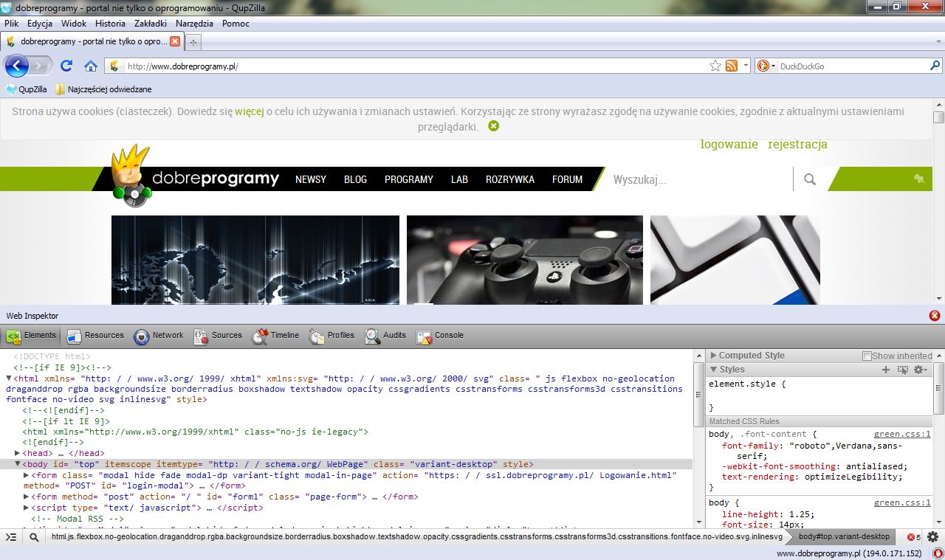Click the NEWSY navigation link
Image resolution: width=945 pixels, height=560 pixels.
[x=311, y=179]
